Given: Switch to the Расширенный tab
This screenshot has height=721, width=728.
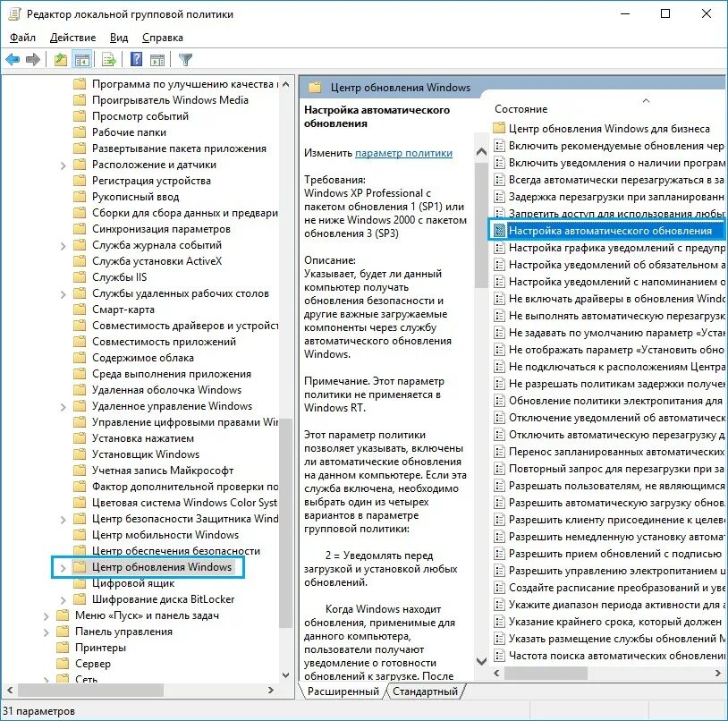Looking at the screenshot, I should click(x=343, y=691).
